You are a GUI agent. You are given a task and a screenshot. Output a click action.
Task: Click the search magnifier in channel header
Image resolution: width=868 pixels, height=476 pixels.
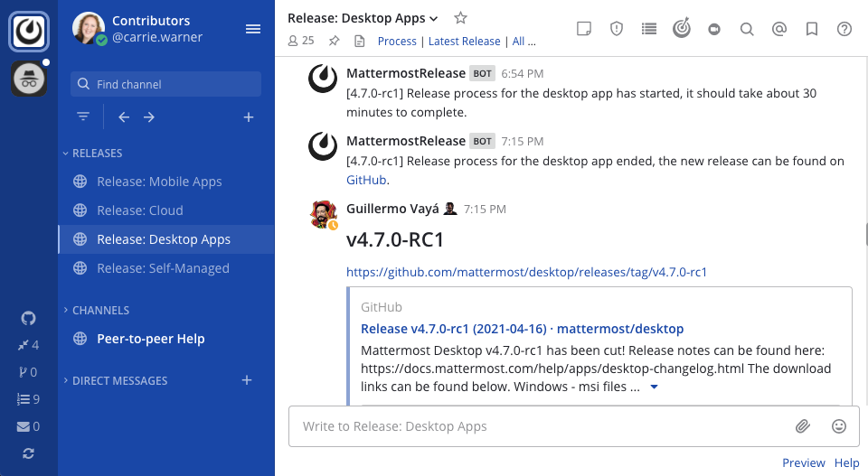(746, 29)
